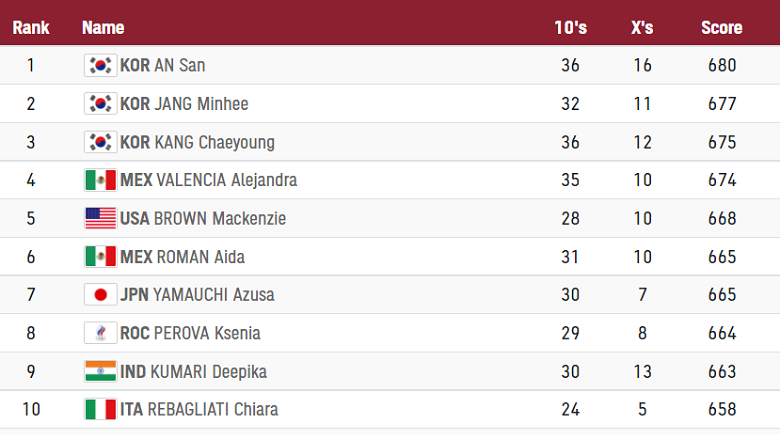Select the Rank column header
The image size is (780, 439).
pos(31,28)
